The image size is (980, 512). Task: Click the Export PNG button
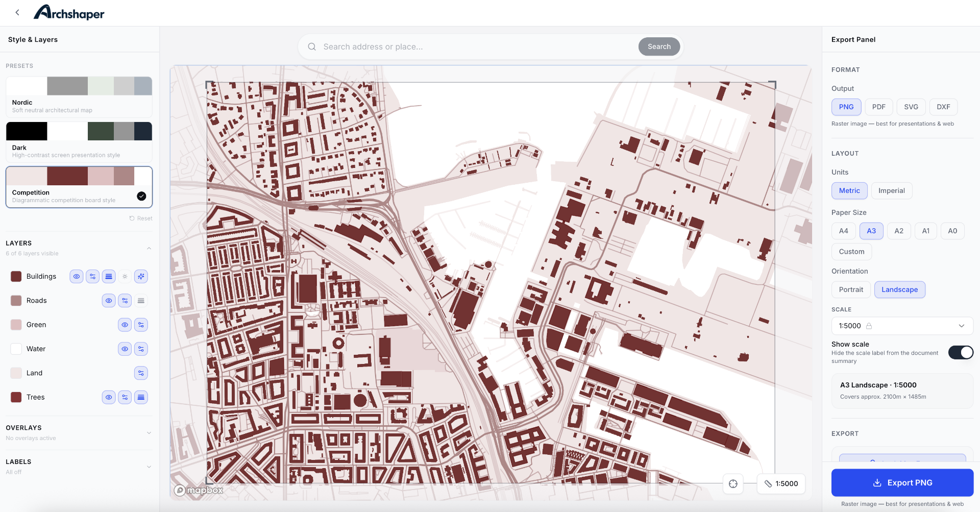(x=902, y=483)
